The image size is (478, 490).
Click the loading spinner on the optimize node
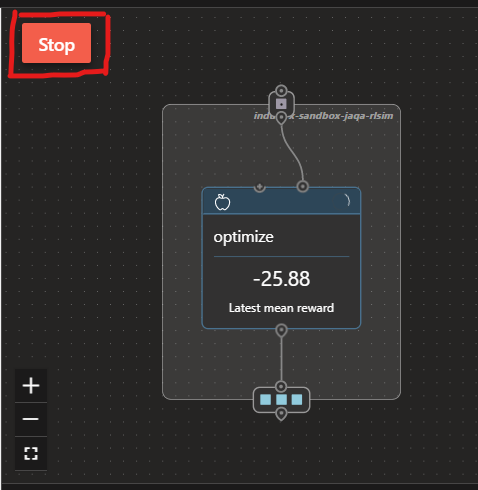pyautogui.click(x=347, y=200)
